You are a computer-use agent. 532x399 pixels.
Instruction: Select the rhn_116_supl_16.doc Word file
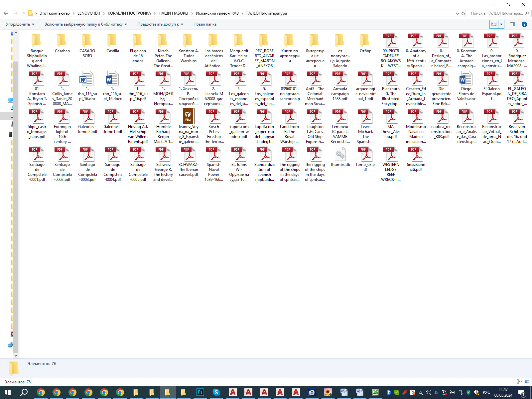(87, 86)
